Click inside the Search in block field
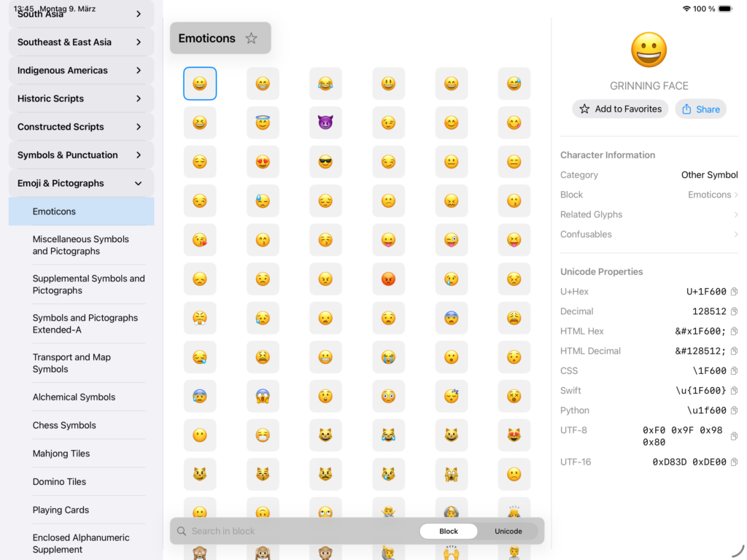Image resolution: width=747 pixels, height=560 pixels. [x=306, y=531]
